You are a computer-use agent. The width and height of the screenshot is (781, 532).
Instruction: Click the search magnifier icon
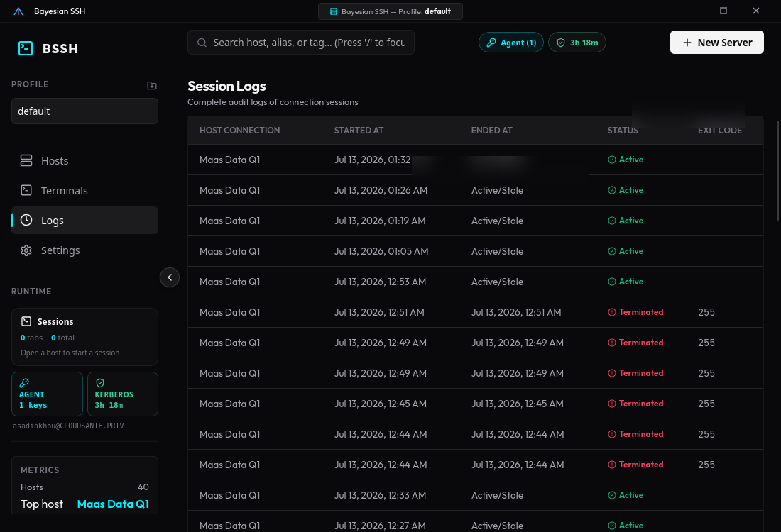tap(202, 43)
